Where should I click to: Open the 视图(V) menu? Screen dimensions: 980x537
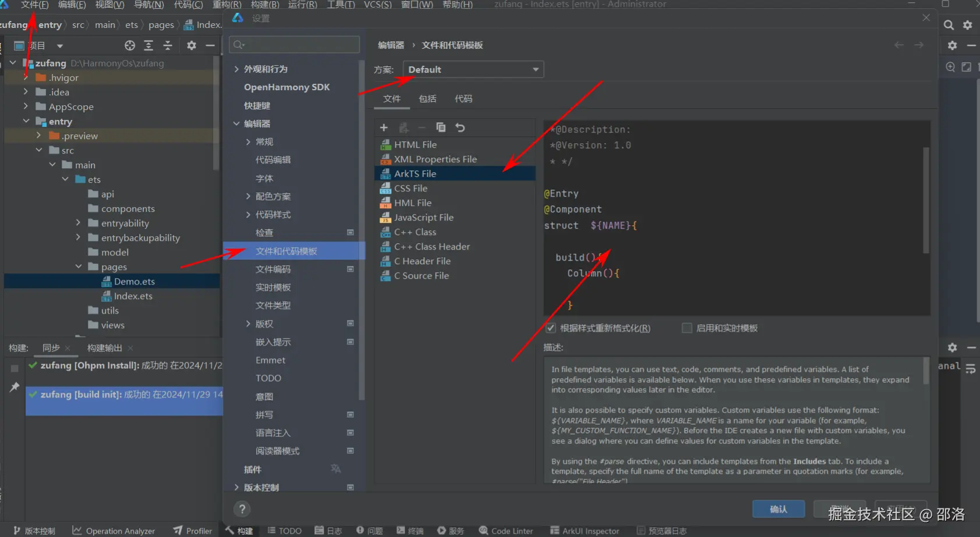[x=110, y=4]
